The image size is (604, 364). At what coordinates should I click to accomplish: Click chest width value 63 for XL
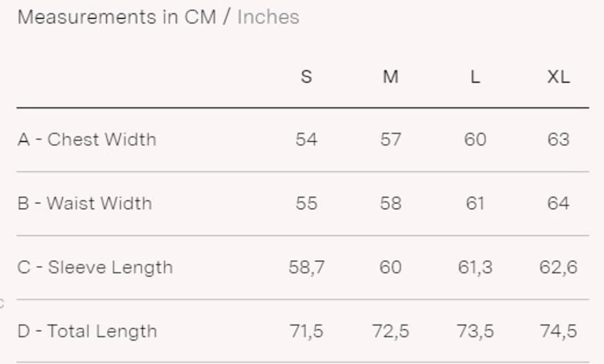click(558, 140)
